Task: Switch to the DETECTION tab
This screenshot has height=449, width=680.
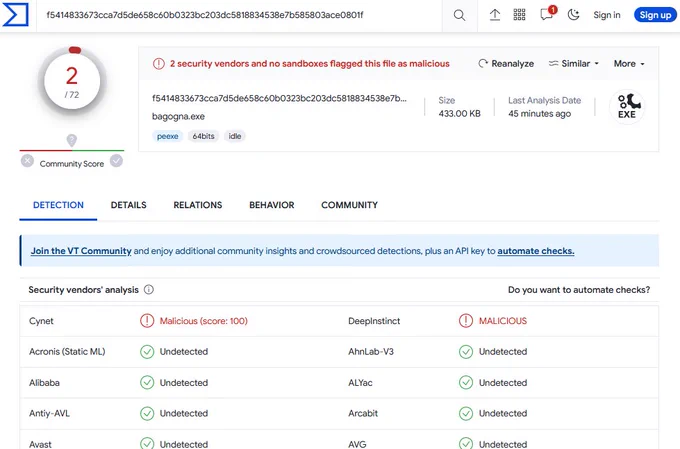Action: coord(58,205)
